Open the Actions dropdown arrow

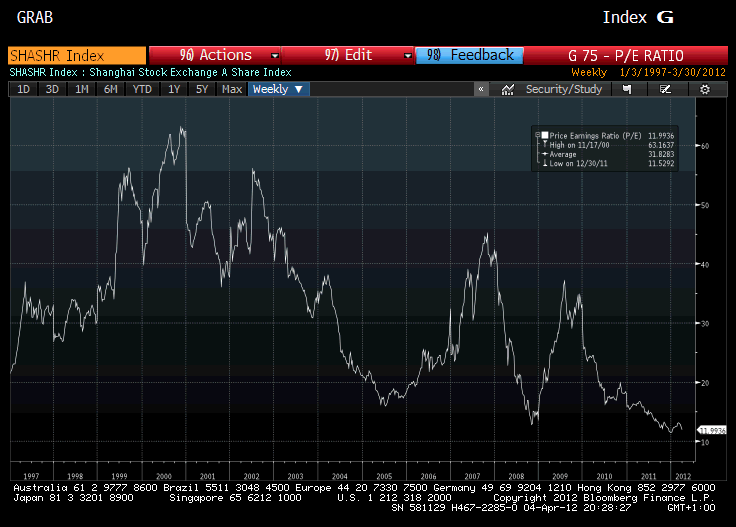tap(275, 56)
